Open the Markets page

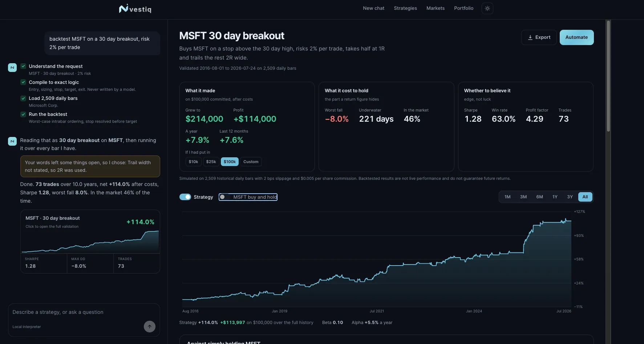(x=436, y=8)
